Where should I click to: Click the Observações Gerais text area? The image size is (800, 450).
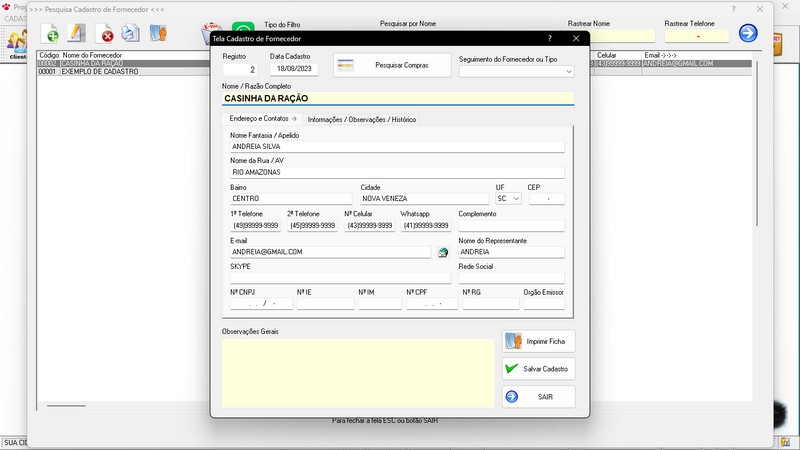tap(357, 372)
